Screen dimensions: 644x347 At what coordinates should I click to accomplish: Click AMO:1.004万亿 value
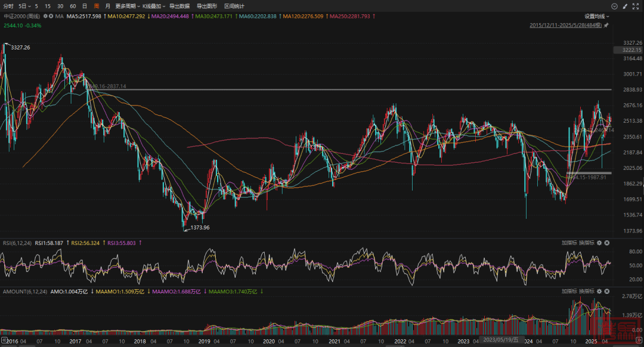69,292
